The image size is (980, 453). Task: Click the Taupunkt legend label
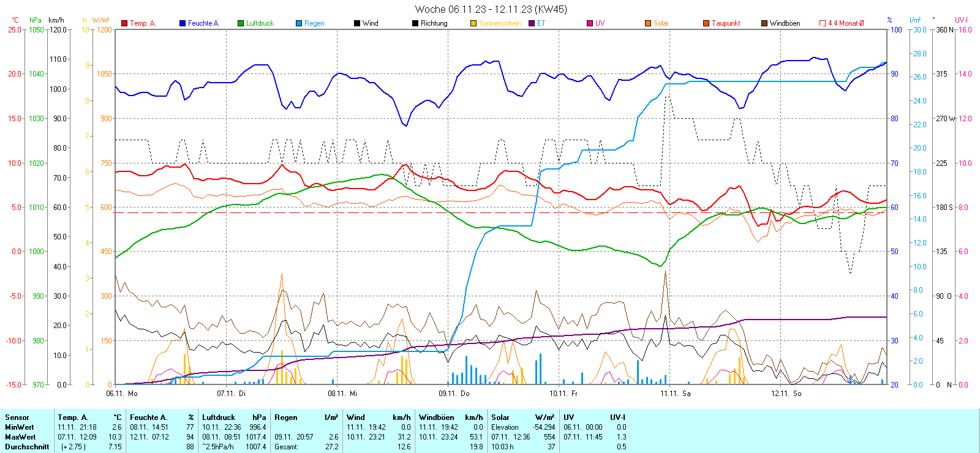pos(726,23)
